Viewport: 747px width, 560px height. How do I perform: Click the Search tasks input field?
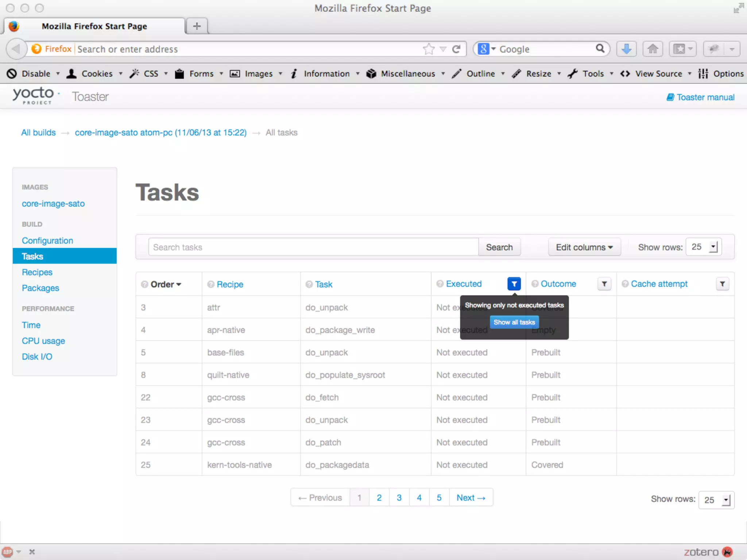pyautogui.click(x=313, y=247)
